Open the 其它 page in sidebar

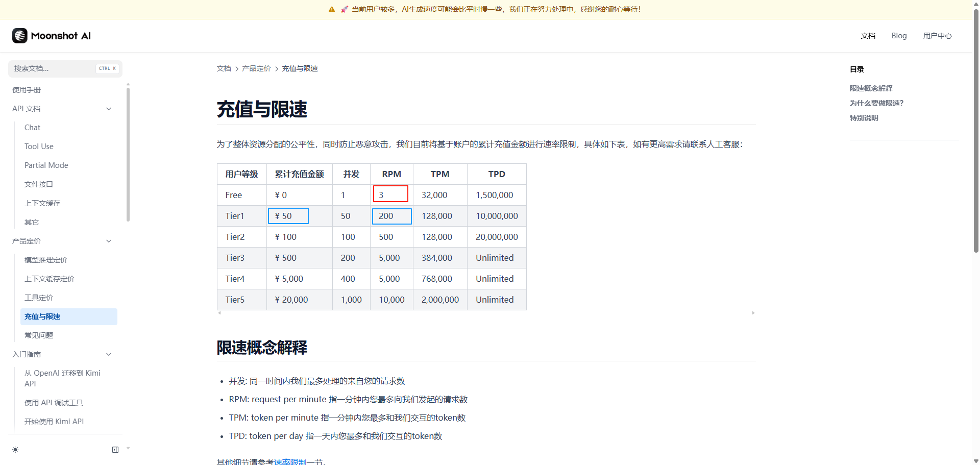point(32,222)
